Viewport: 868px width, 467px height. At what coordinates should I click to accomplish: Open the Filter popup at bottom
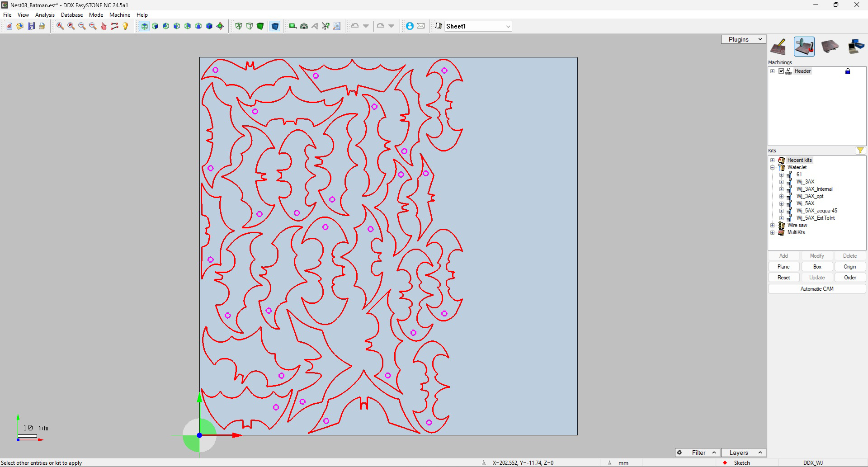[x=697, y=453]
